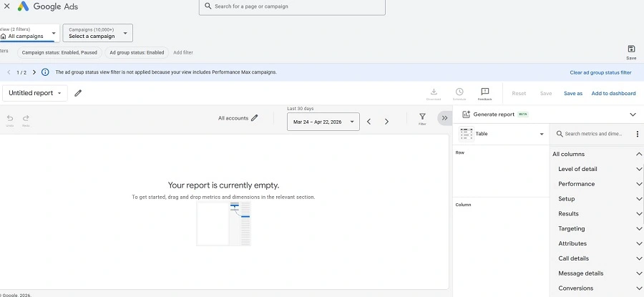Click Add filter

tap(183, 52)
